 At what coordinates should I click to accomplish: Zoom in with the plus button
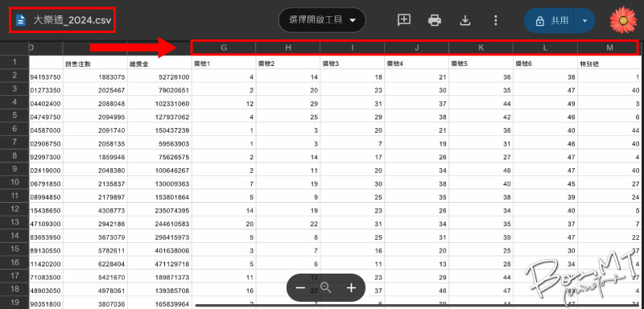click(351, 287)
